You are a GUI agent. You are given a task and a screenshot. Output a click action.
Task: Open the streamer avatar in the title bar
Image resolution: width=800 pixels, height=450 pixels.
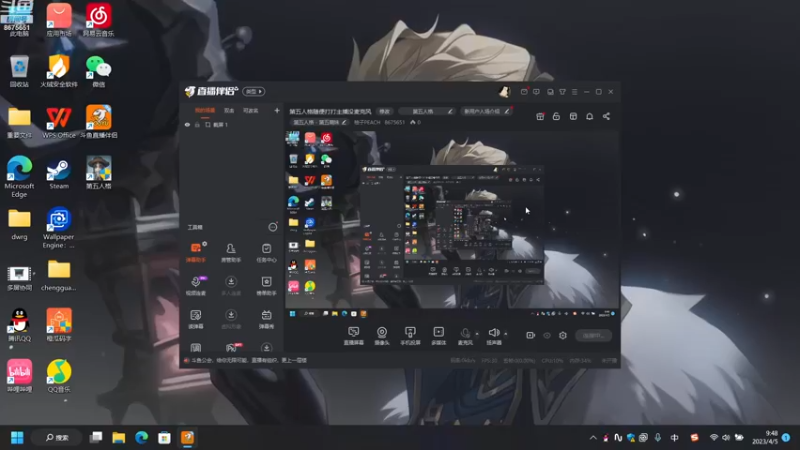504,91
